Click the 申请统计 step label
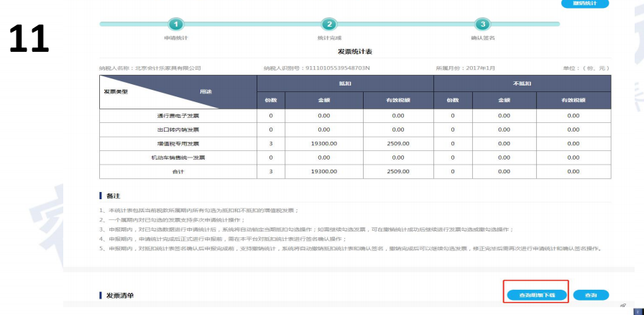The height and width of the screenshot is (315, 644). click(176, 38)
